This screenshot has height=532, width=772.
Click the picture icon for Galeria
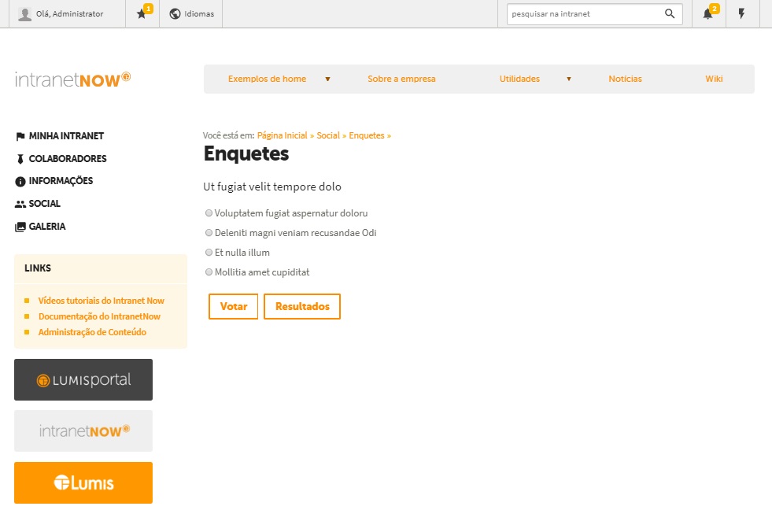pos(20,227)
